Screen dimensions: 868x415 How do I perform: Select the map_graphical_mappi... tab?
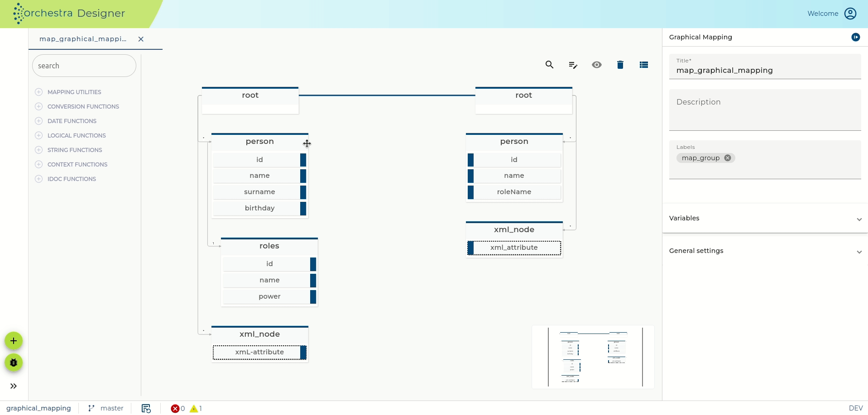click(x=83, y=39)
